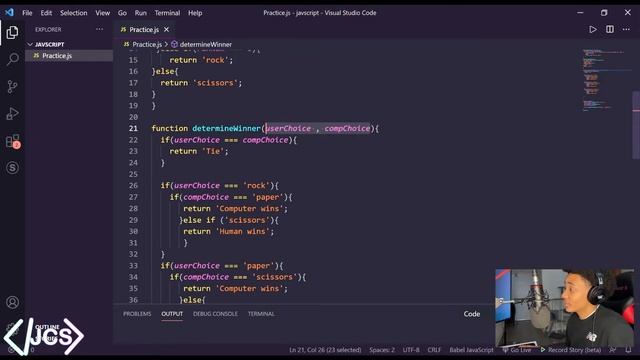Click 'rock' string on line 15
This screenshot has width=640, height=360.
tap(215, 60)
